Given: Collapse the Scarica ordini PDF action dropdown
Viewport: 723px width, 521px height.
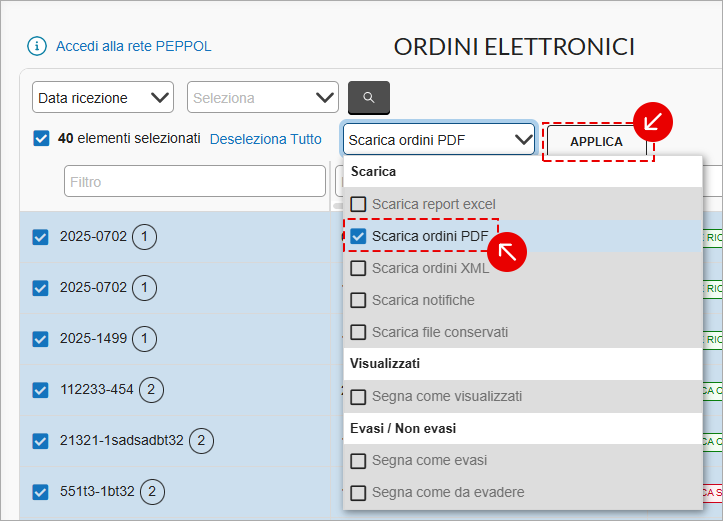Looking at the screenshot, I should coord(439,140).
